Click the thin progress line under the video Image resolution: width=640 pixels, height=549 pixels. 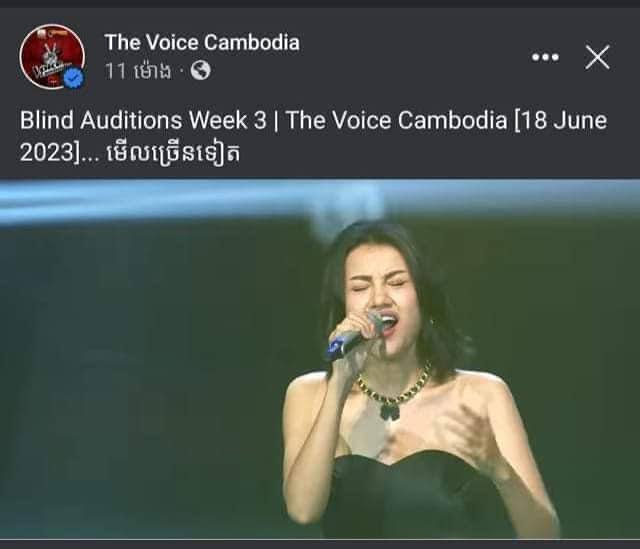320,540
